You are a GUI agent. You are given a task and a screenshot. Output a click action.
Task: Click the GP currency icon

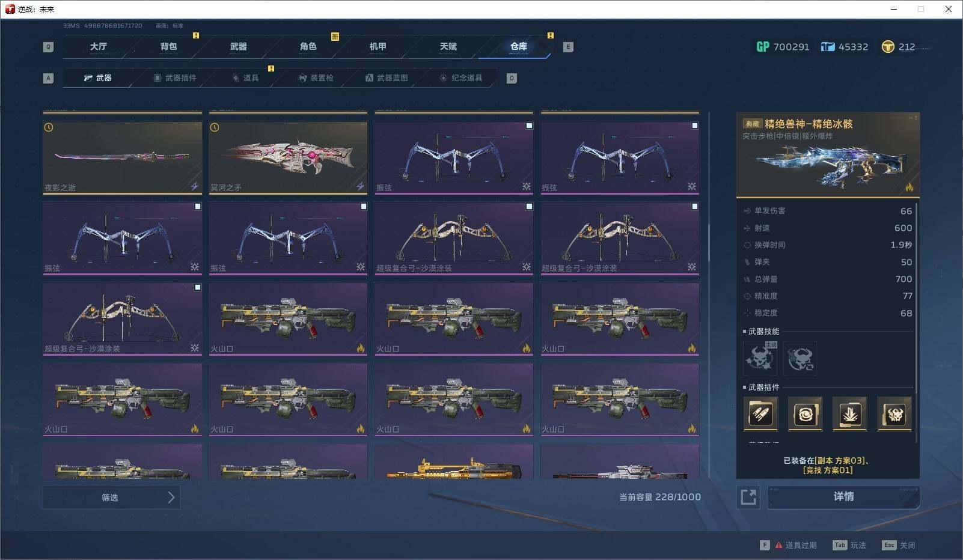762,47
